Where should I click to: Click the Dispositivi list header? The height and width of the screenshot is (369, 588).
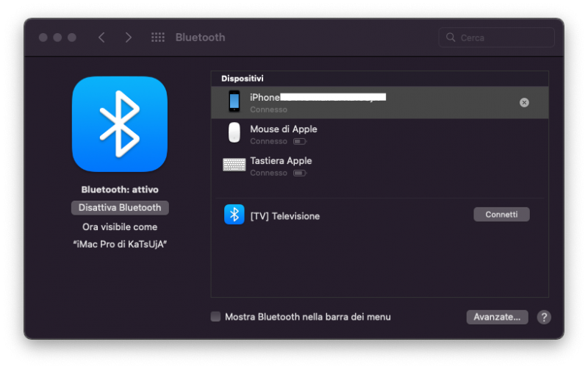(243, 79)
